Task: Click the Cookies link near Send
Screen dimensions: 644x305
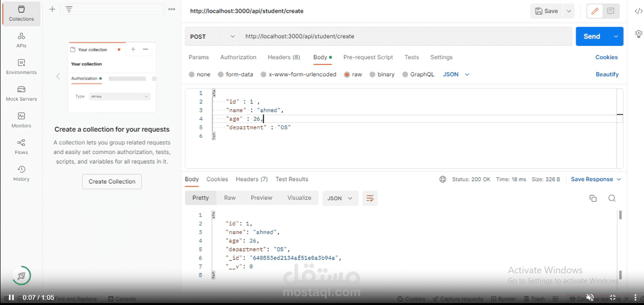Action: click(x=607, y=57)
